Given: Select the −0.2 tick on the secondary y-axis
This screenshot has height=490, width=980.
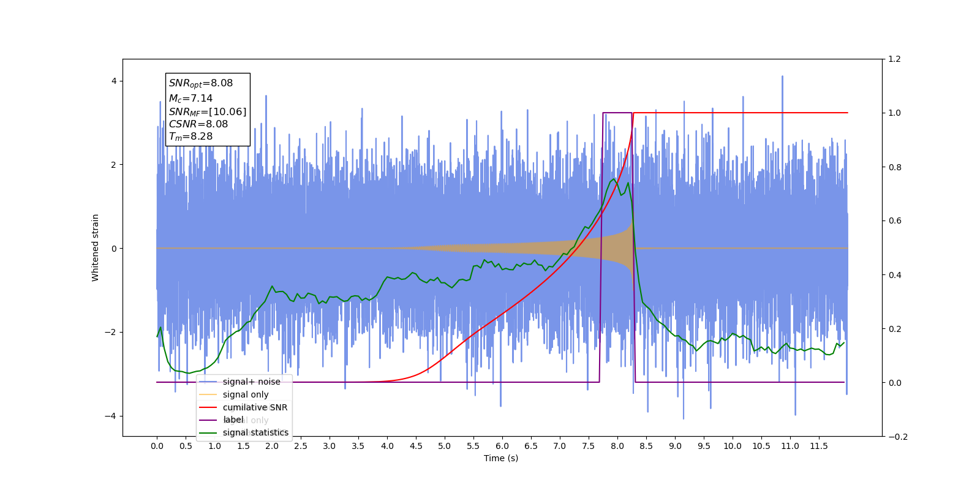Looking at the screenshot, I should (x=897, y=437).
